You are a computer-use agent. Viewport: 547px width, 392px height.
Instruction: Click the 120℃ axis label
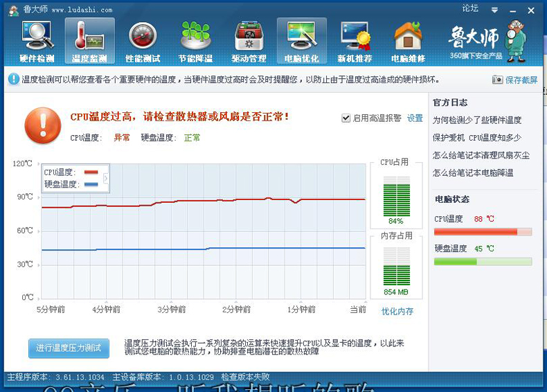click(x=22, y=163)
